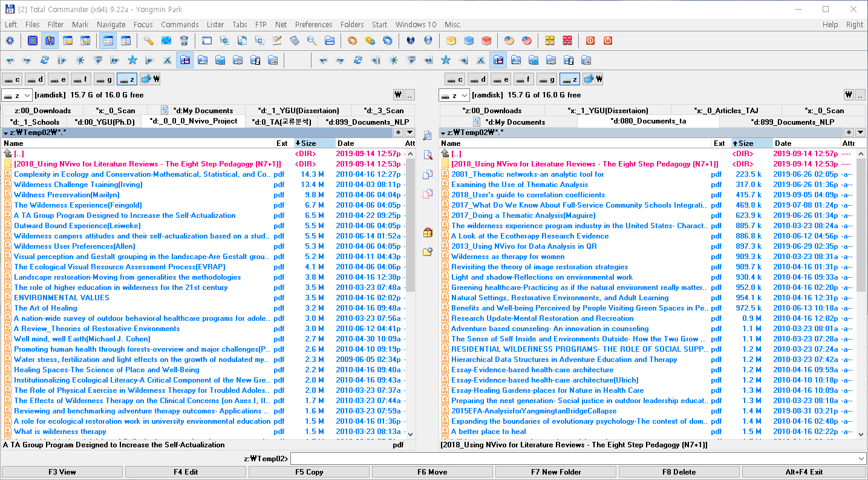Switch to left tab z:00_Downloads
This screenshot has height=480, width=868.
click(x=42, y=110)
